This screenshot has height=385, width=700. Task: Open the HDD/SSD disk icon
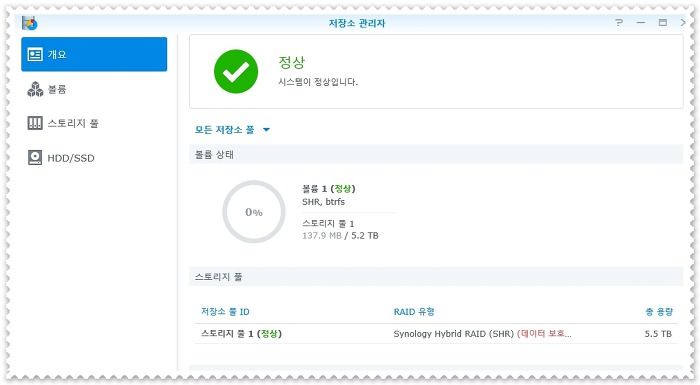35,158
